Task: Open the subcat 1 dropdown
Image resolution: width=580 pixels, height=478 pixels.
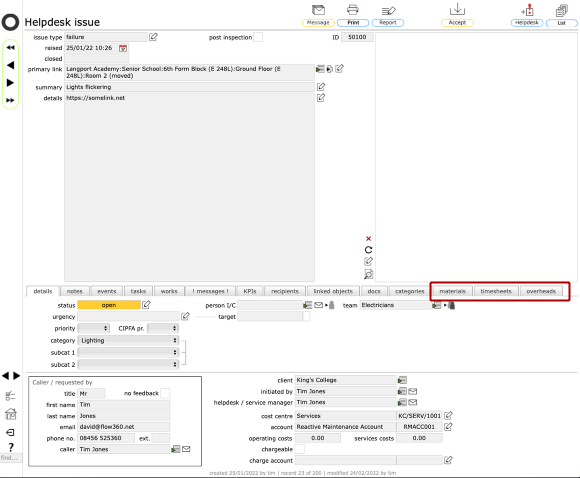Action: coord(128,353)
